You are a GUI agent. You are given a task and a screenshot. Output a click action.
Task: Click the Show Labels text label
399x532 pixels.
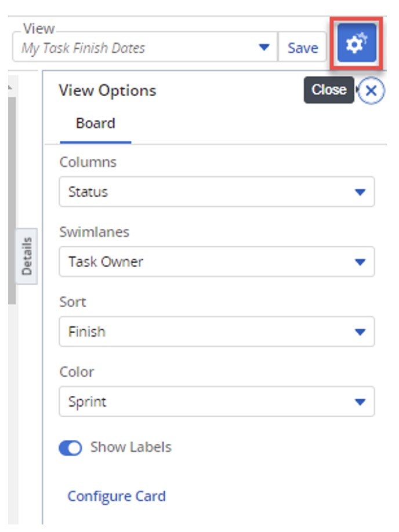click(x=130, y=447)
